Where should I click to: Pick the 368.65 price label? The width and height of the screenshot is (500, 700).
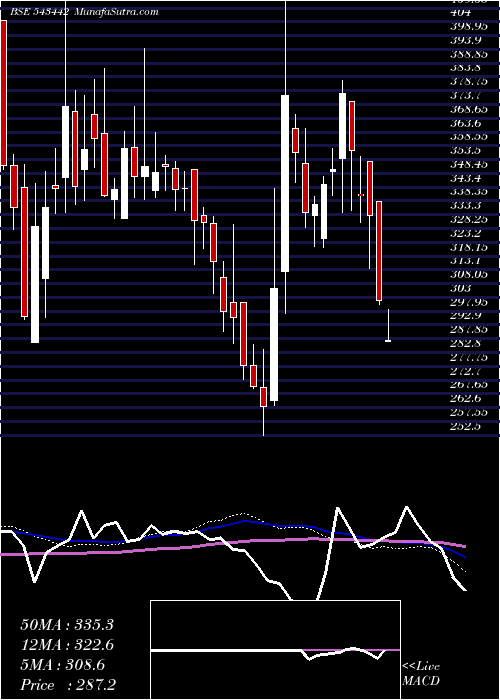469,109
